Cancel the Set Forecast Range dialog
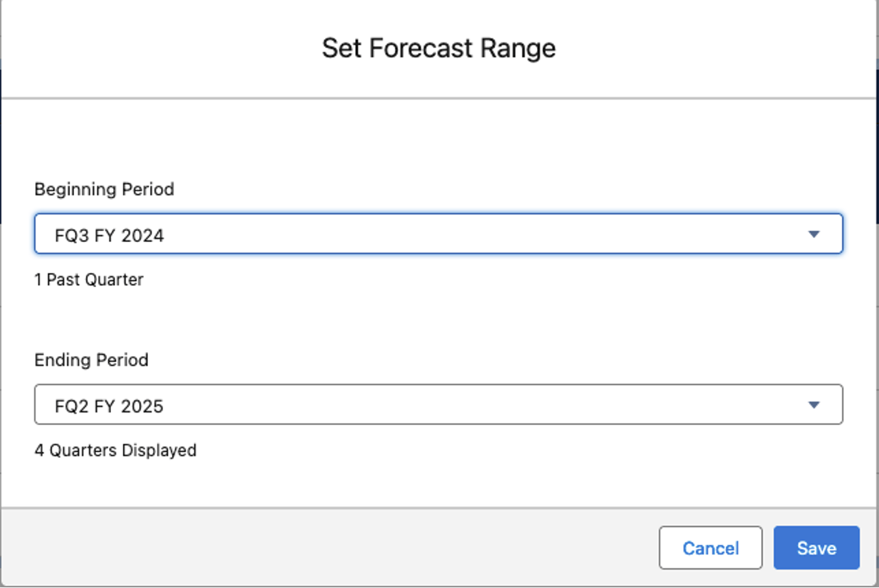The width and height of the screenshot is (879, 588). click(711, 548)
